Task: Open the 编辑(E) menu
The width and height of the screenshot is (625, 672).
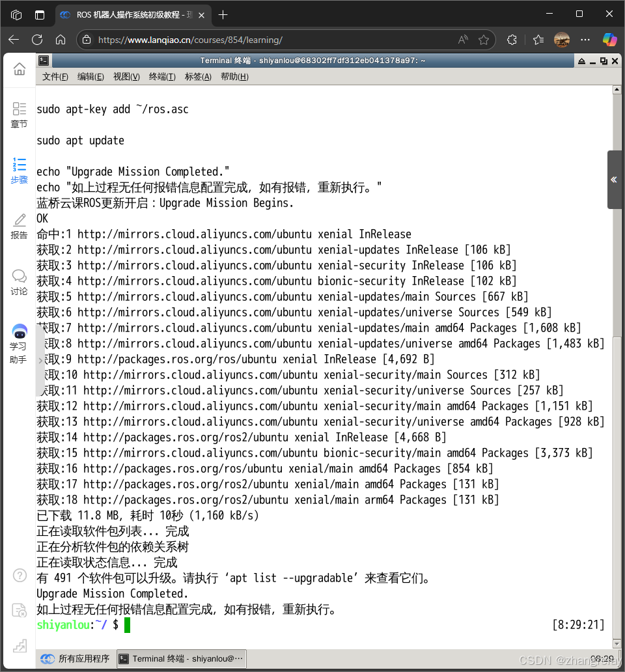Action: tap(90, 77)
